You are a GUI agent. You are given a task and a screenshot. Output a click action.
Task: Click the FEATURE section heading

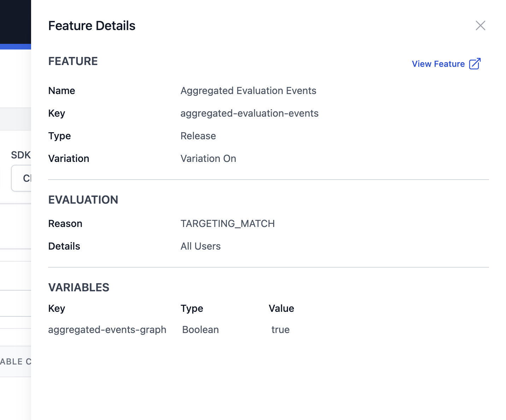click(x=73, y=61)
